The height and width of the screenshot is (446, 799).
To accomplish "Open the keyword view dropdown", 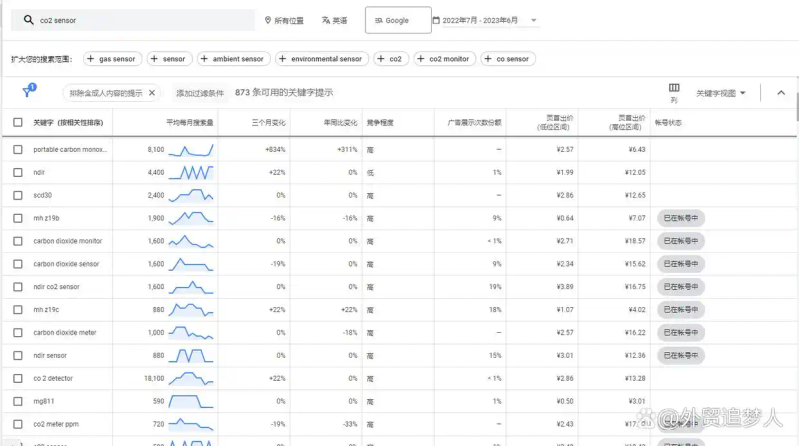I will pos(721,93).
